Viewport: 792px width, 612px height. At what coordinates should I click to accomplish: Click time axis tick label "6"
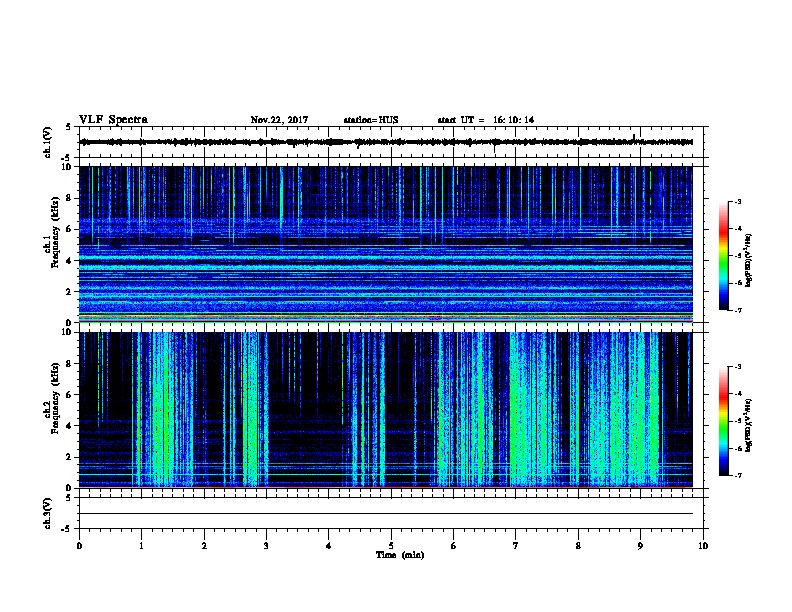[454, 545]
